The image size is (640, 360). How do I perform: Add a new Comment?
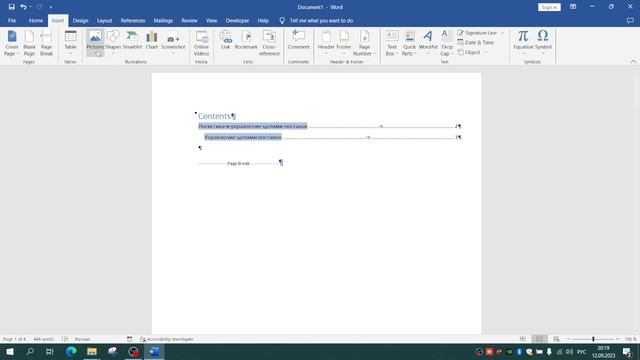[x=298, y=40]
